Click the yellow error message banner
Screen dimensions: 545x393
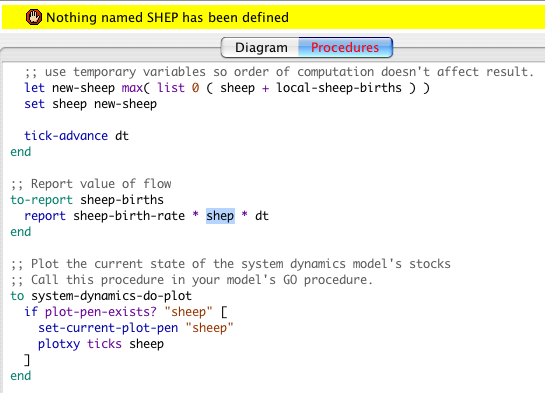point(272,17)
